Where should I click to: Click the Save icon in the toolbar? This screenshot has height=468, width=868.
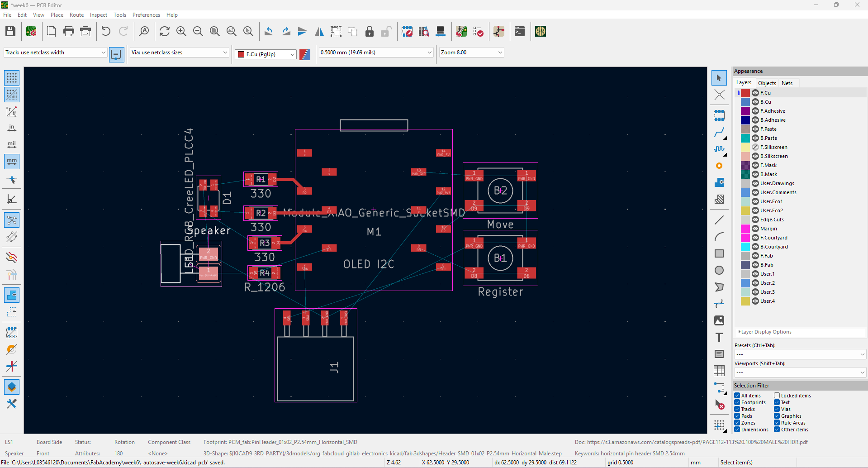10,31
